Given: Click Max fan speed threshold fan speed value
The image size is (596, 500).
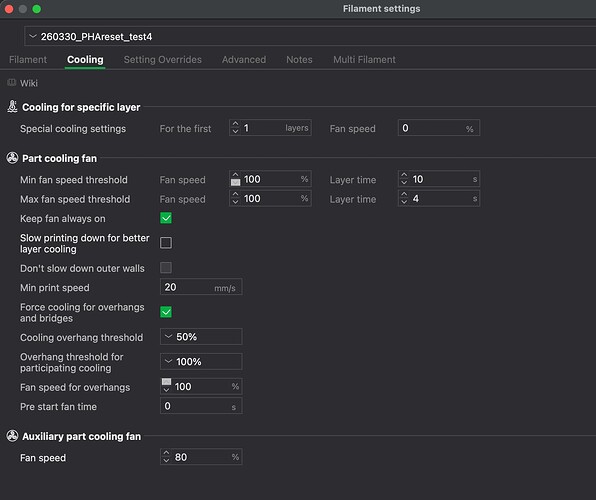Looking at the screenshot, I should [x=270, y=198].
